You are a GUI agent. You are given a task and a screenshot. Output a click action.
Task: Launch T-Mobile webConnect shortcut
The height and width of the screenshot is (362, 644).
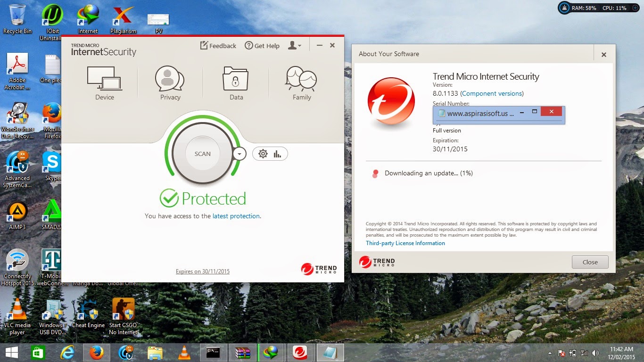[52, 267]
